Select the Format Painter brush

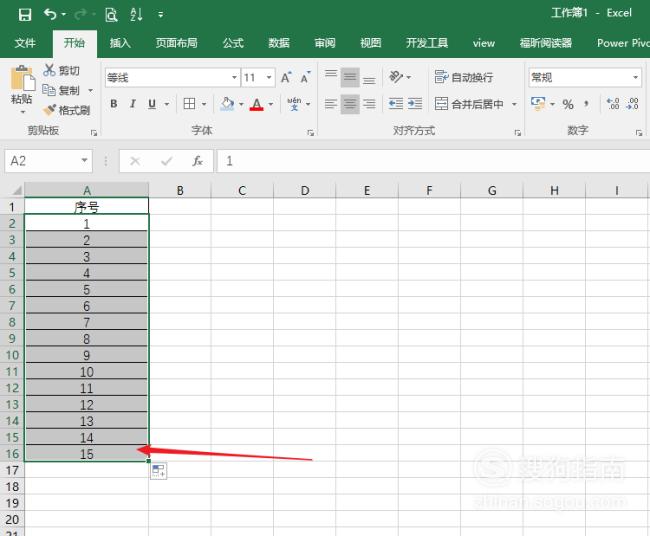click(66, 110)
